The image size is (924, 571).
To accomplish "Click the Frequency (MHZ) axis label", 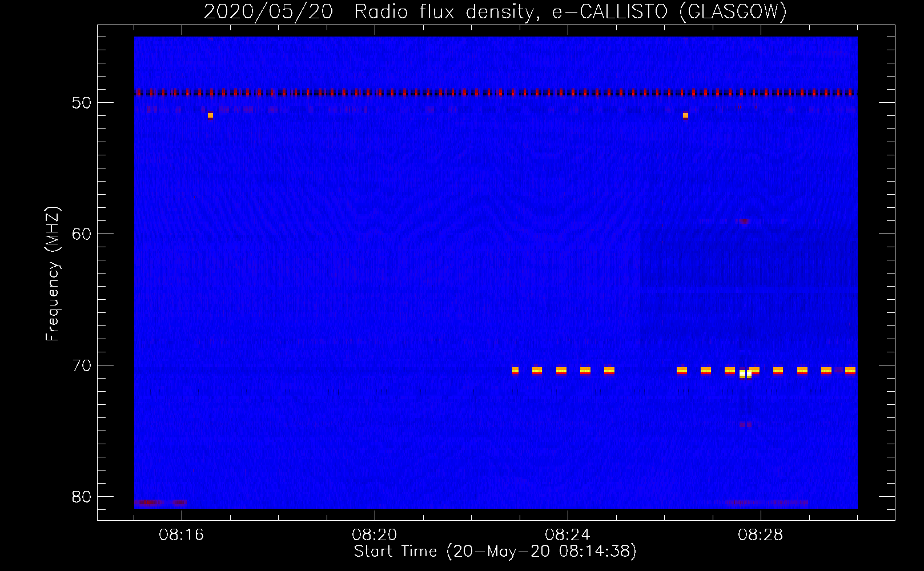I will point(53,274).
